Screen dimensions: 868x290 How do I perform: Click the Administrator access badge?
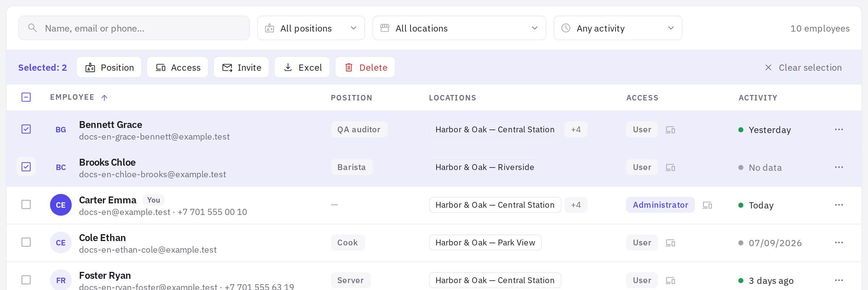coord(660,205)
